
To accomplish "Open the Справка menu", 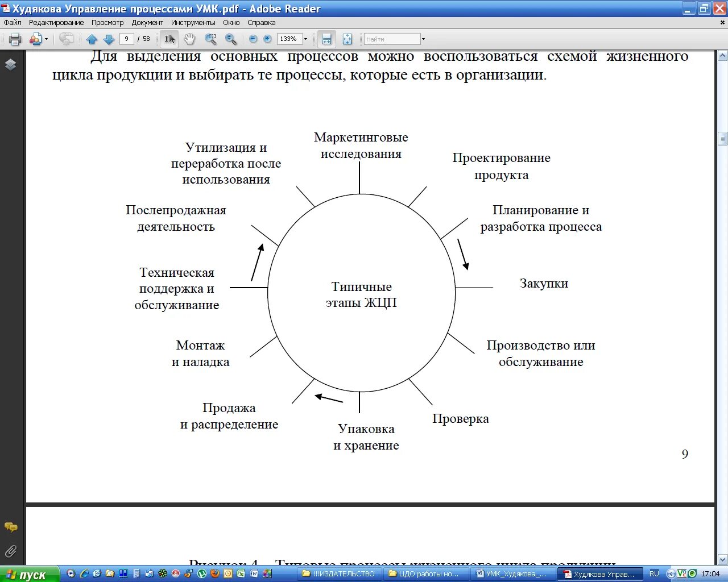I will [261, 23].
